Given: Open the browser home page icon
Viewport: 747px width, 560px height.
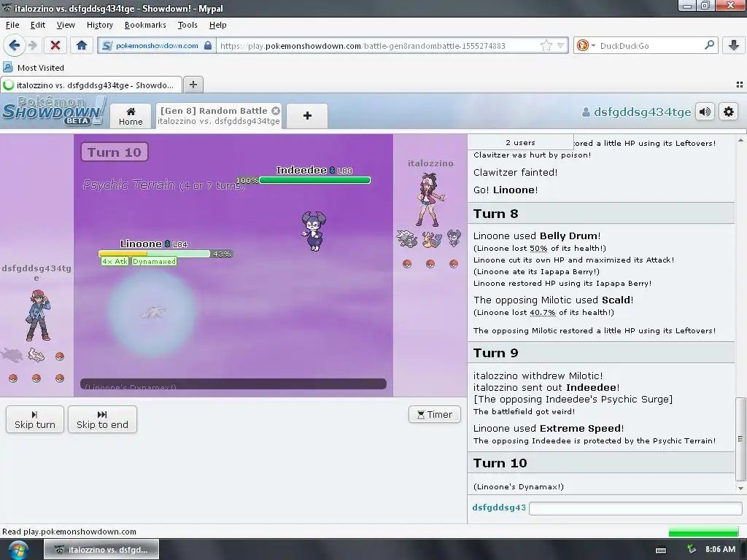Looking at the screenshot, I should (82, 46).
